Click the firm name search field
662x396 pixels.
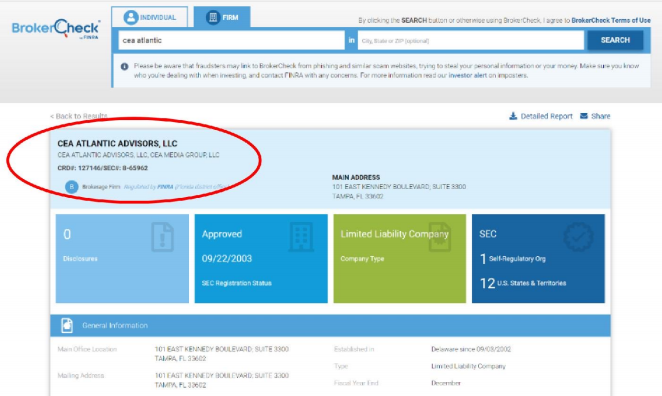coord(231,41)
